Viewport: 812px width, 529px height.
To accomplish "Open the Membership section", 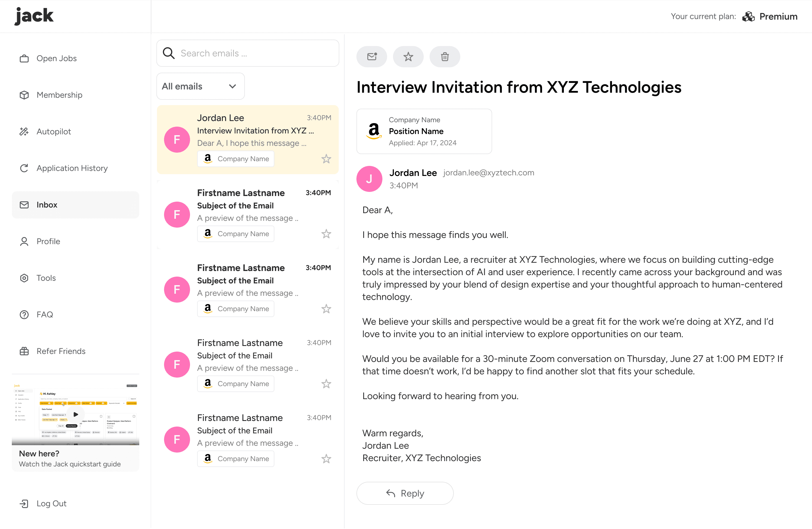I will click(59, 95).
